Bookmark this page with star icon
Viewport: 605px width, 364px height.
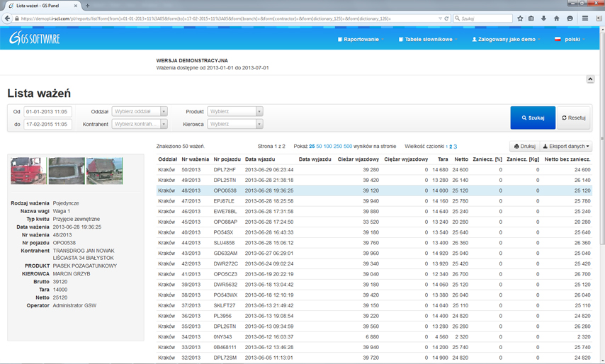point(520,18)
